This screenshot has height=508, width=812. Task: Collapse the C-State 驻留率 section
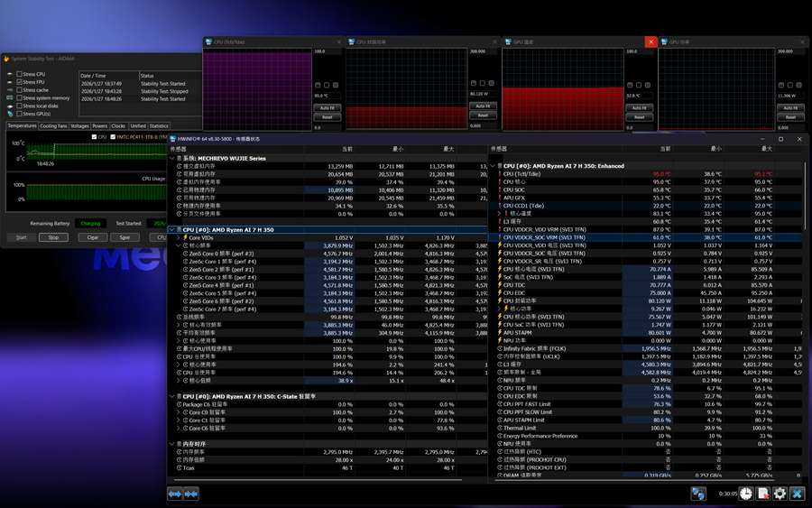172,397
